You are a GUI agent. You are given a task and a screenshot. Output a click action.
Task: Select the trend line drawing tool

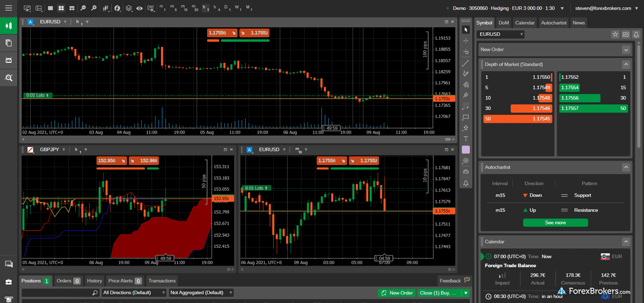click(x=465, y=63)
